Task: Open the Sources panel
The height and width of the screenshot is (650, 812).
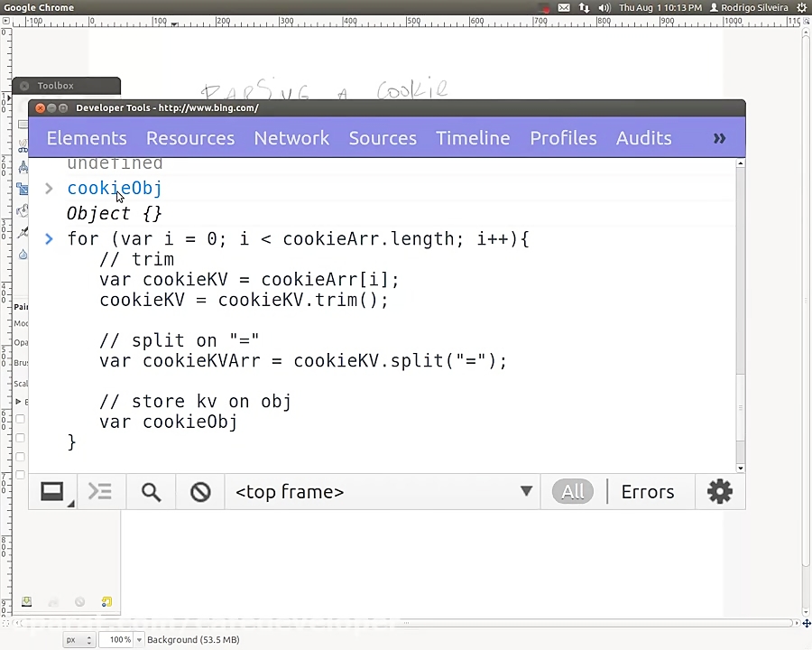Action: click(383, 137)
